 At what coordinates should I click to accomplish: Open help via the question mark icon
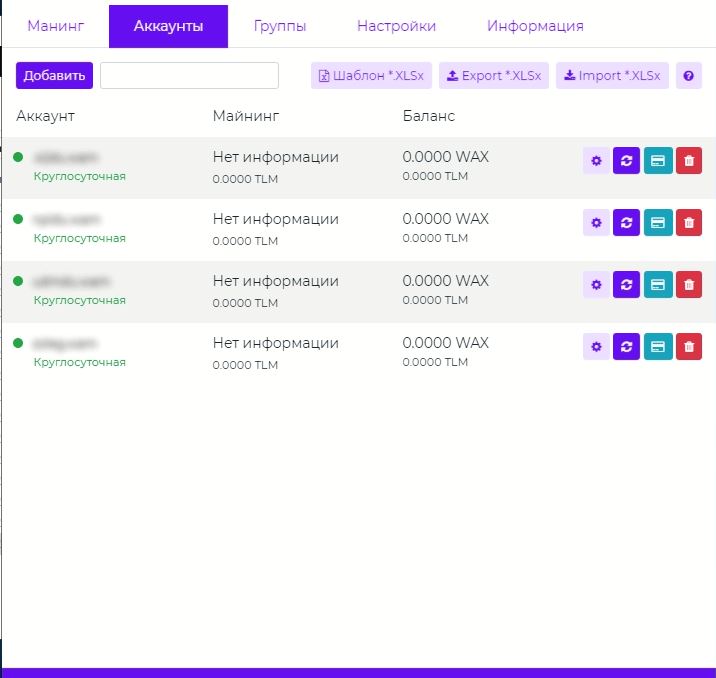click(689, 76)
